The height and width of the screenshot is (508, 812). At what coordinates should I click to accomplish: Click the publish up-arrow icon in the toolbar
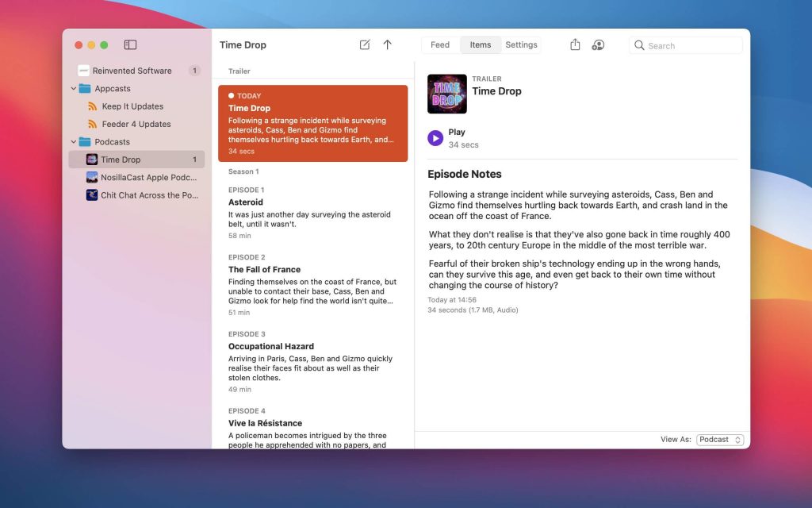point(388,45)
